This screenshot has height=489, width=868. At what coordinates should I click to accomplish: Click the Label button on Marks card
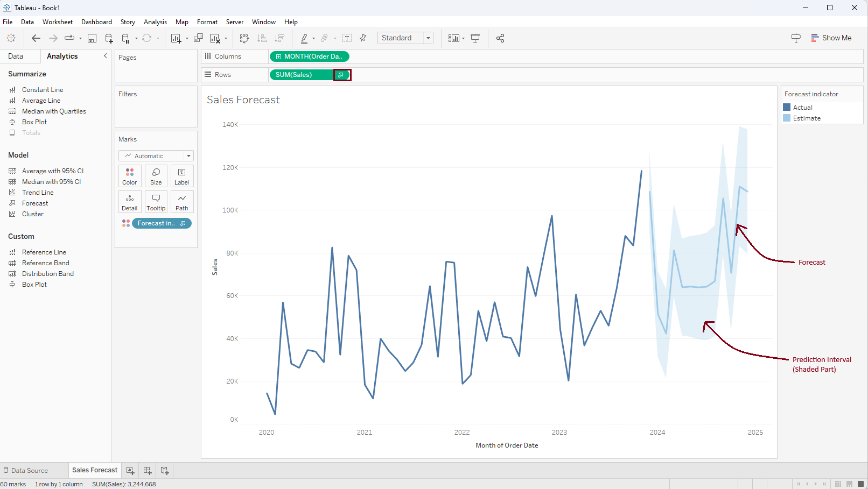pyautogui.click(x=182, y=176)
